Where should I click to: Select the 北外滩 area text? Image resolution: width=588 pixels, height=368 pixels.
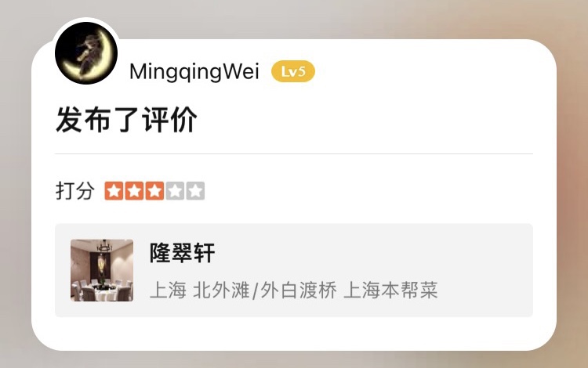tap(221, 290)
